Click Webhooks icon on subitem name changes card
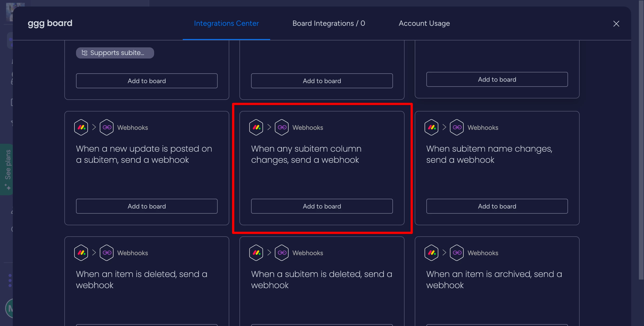 coord(457,127)
